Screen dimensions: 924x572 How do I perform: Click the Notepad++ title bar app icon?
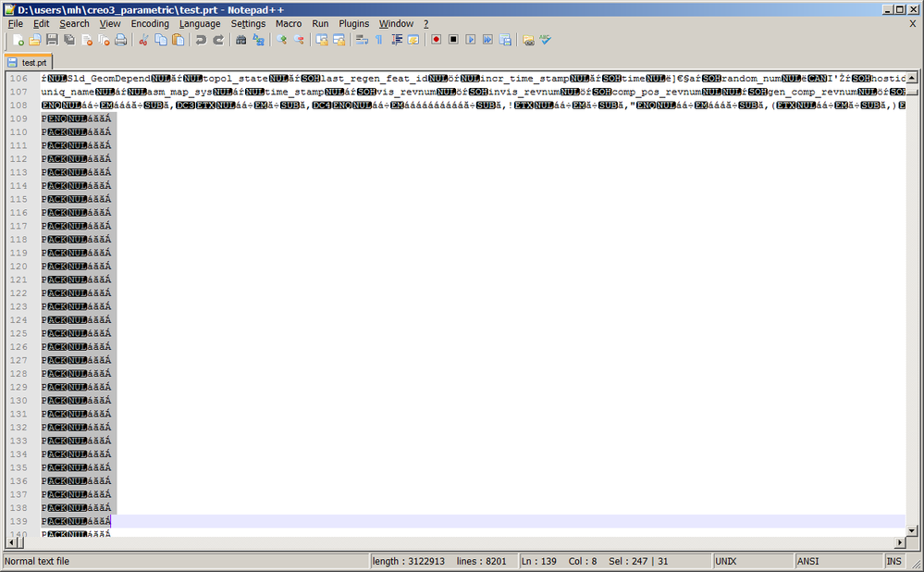click(x=9, y=9)
